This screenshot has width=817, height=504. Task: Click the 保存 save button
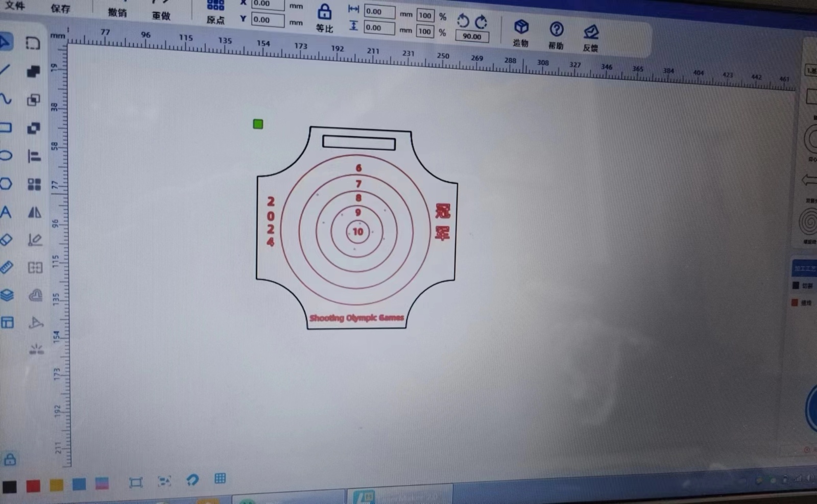click(60, 9)
